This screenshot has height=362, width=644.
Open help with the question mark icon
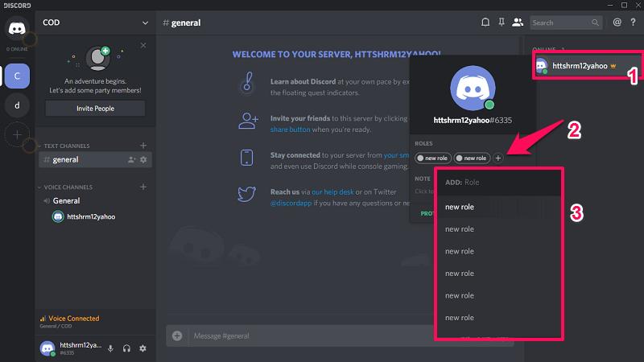(633, 23)
